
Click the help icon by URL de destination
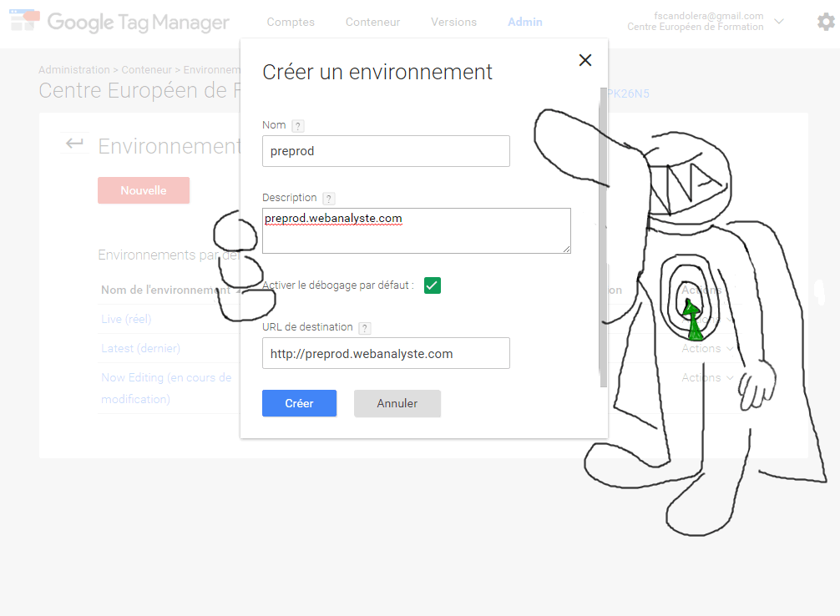364,328
